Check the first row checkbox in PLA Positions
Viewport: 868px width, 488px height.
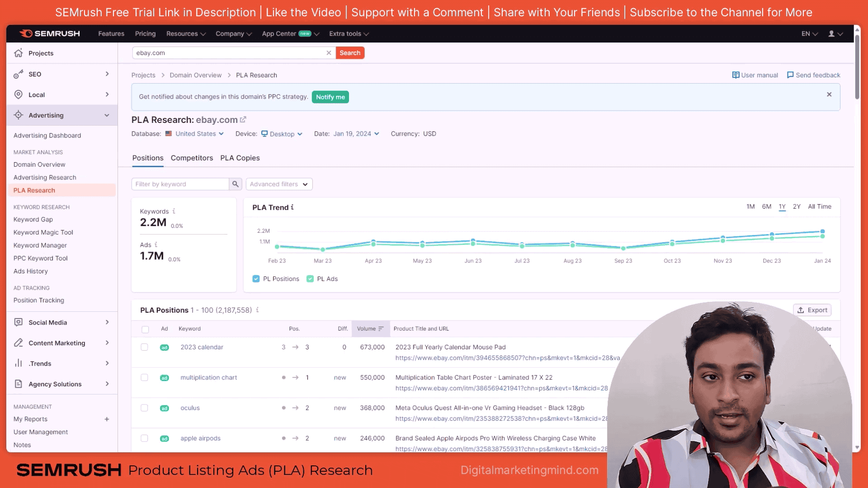click(144, 347)
